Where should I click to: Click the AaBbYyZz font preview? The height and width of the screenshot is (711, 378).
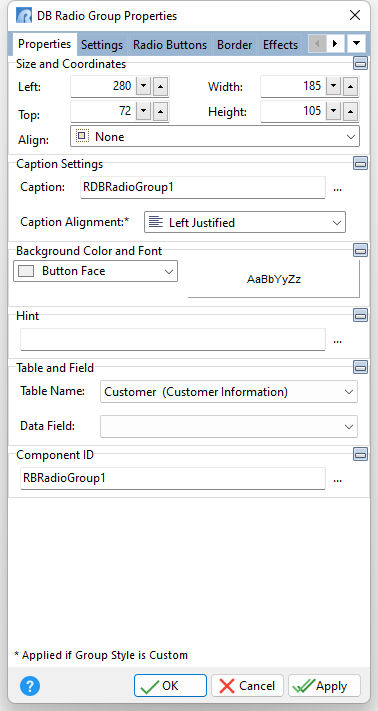click(274, 279)
